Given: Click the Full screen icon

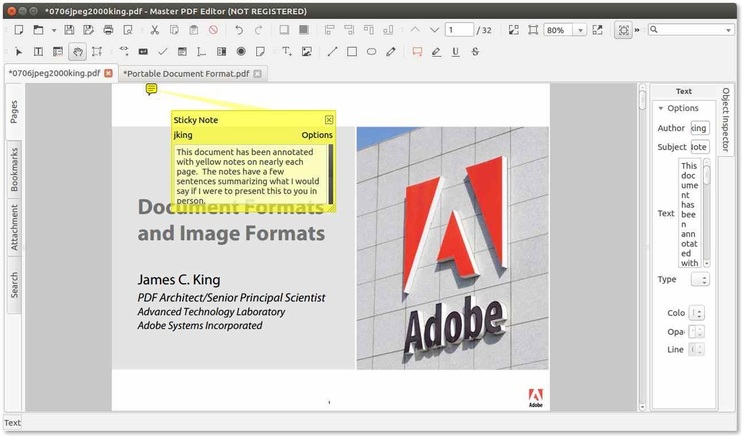Looking at the screenshot, I should (x=598, y=30).
